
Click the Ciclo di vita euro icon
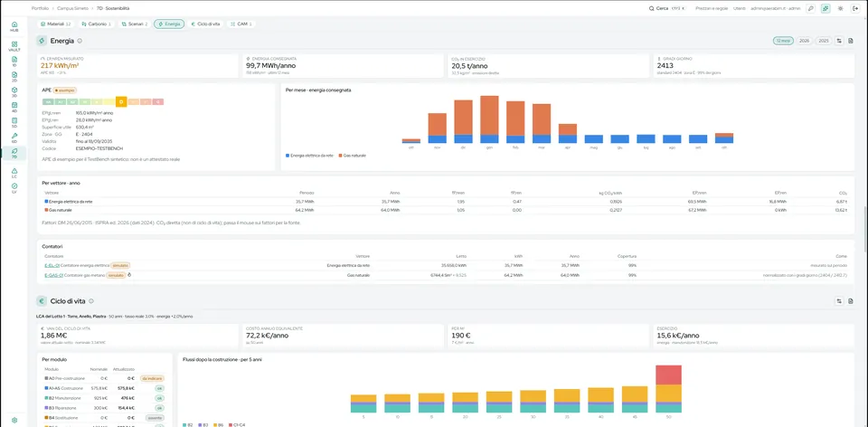point(42,300)
